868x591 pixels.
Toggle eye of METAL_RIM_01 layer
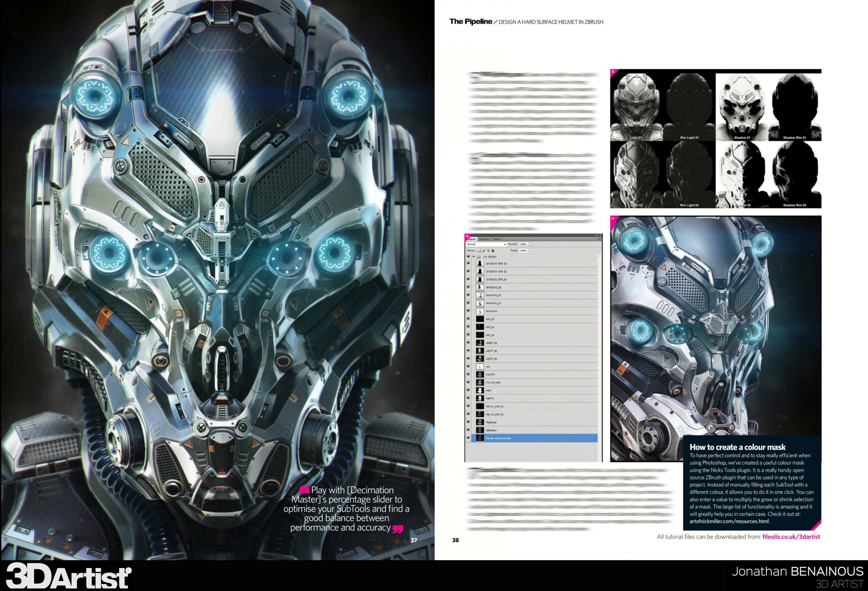click(468, 414)
